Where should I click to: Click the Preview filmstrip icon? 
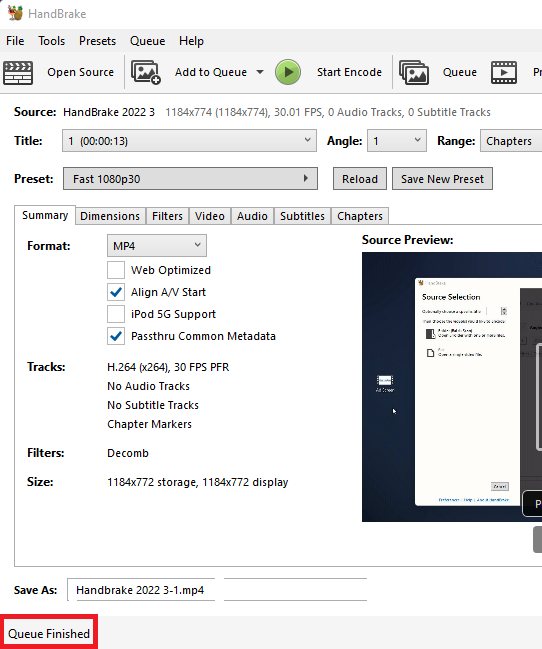pyautogui.click(x=504, y=72)
